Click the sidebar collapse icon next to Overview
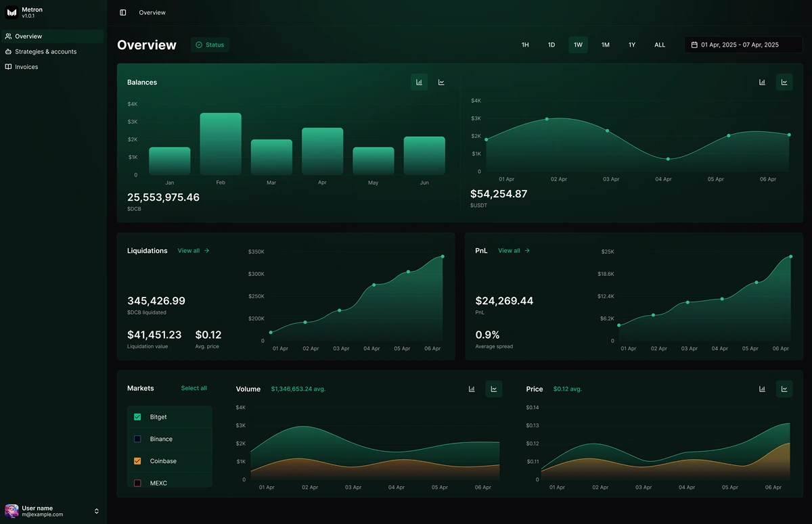Screen dimensions: 812x524 coord(122,12)
